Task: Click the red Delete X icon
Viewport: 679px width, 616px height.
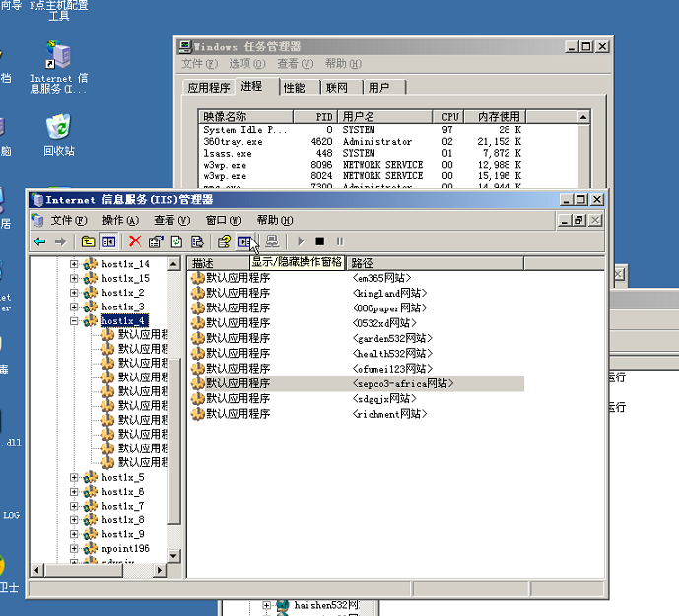Action: coord(135,241)
